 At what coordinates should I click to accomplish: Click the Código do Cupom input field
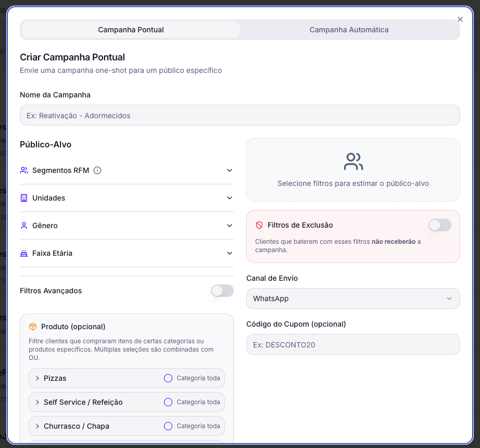click(x=353, y=344)
